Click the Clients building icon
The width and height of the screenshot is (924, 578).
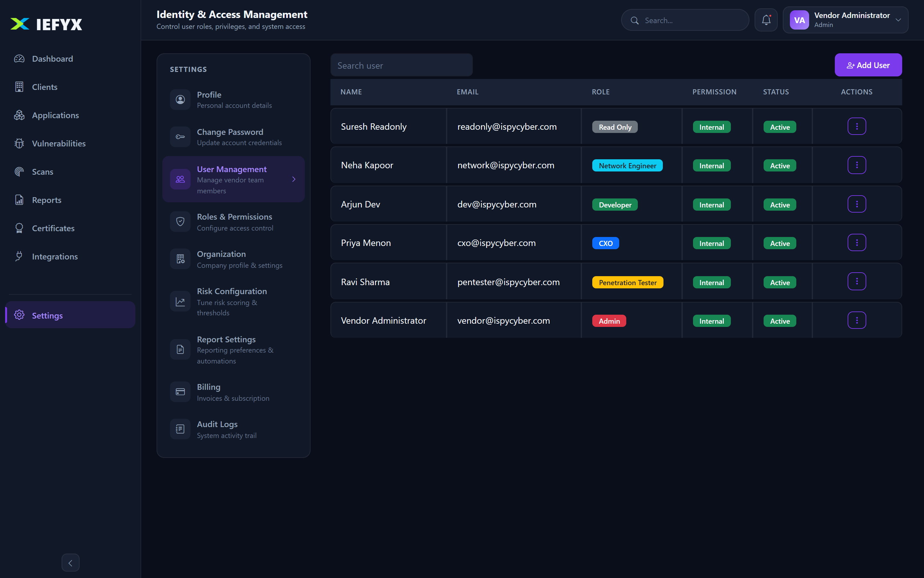pyautogui.click(x=19, y=87)
